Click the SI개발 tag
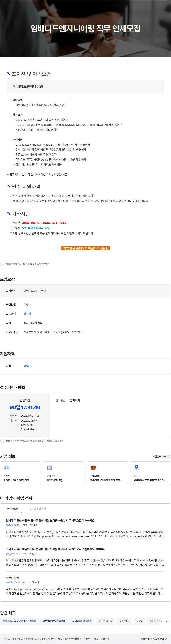 (139, 621)
